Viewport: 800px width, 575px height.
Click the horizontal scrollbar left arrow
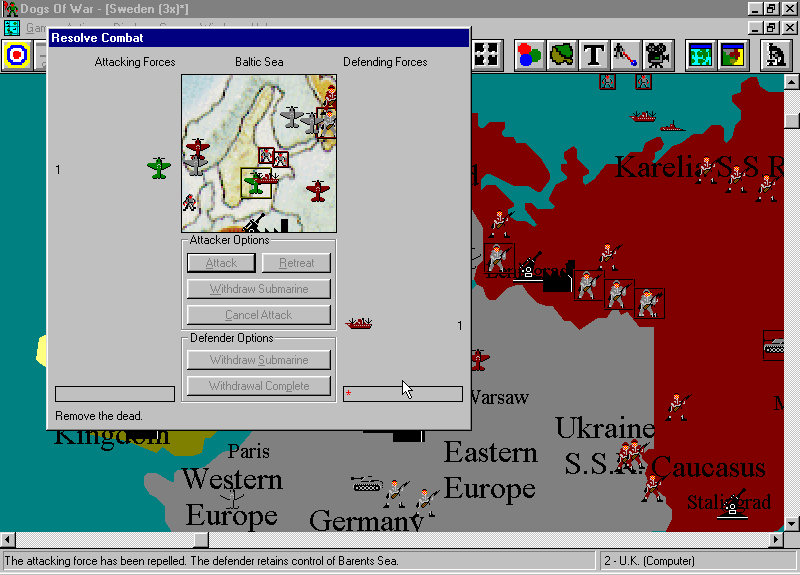(8, 539)
